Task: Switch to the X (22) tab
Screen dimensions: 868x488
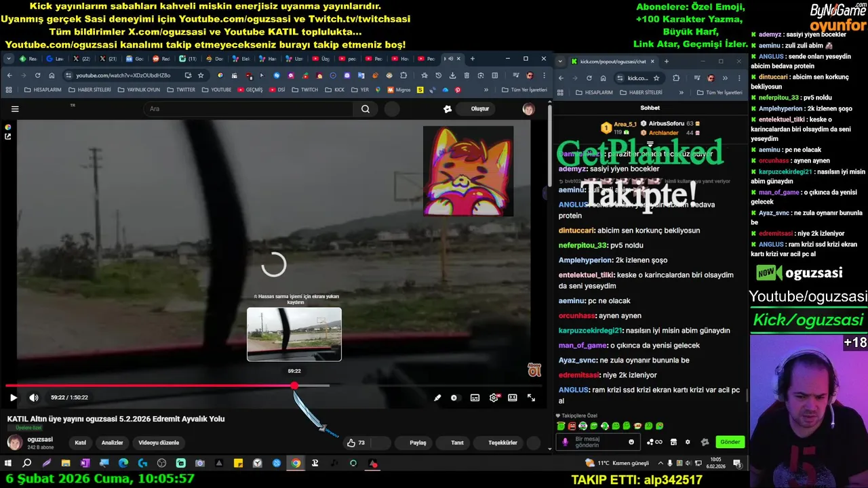Action: (82, 59)
